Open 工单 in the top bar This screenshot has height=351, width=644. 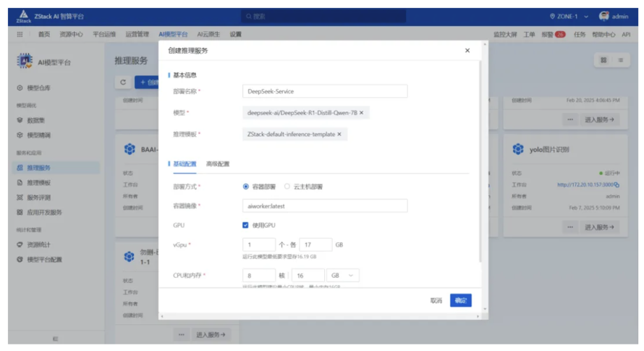click(529, 35)
